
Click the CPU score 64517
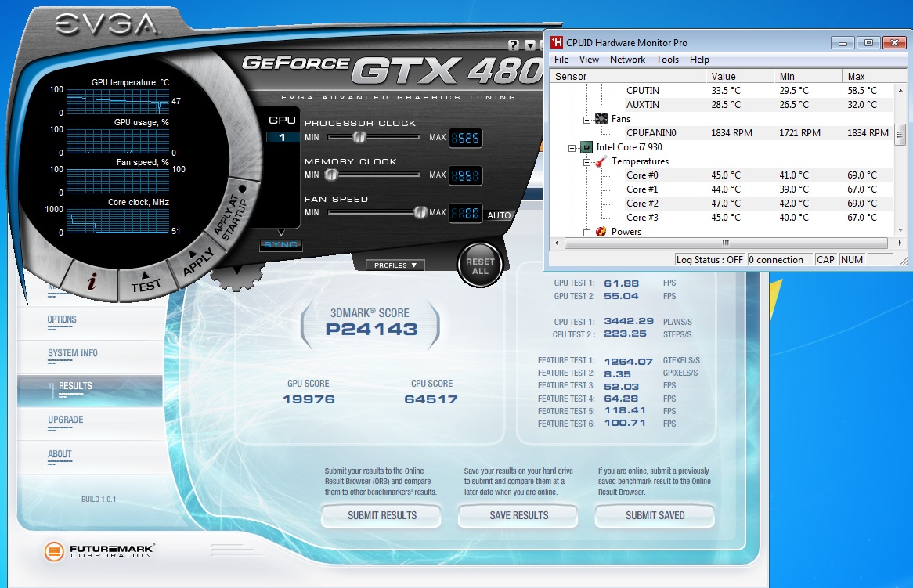coord(431,399)
